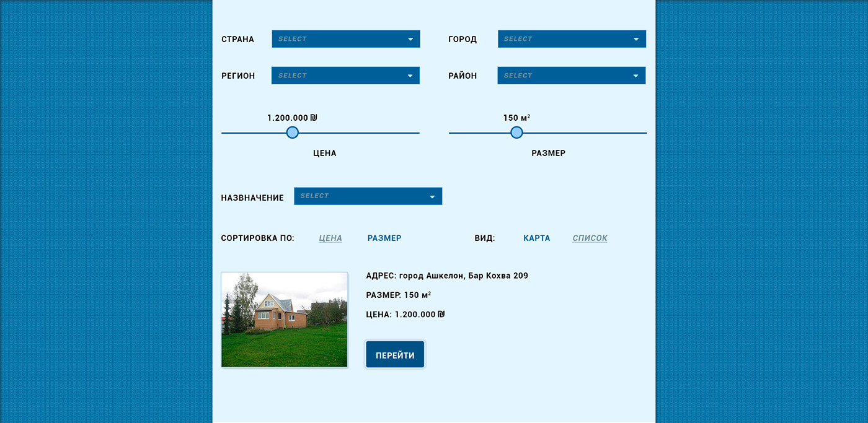
Task: Switch view to СПИСОК
Action: [x=590, y=238]
